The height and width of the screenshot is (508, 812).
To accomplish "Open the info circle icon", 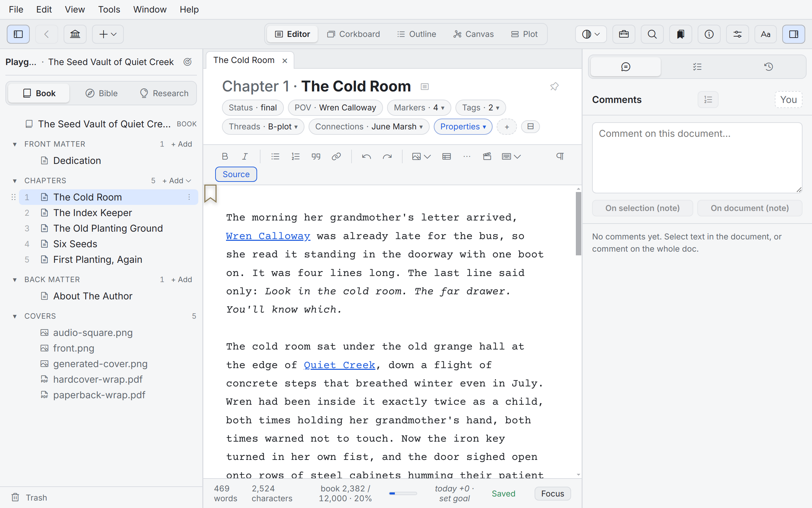I will pos(709,34).
